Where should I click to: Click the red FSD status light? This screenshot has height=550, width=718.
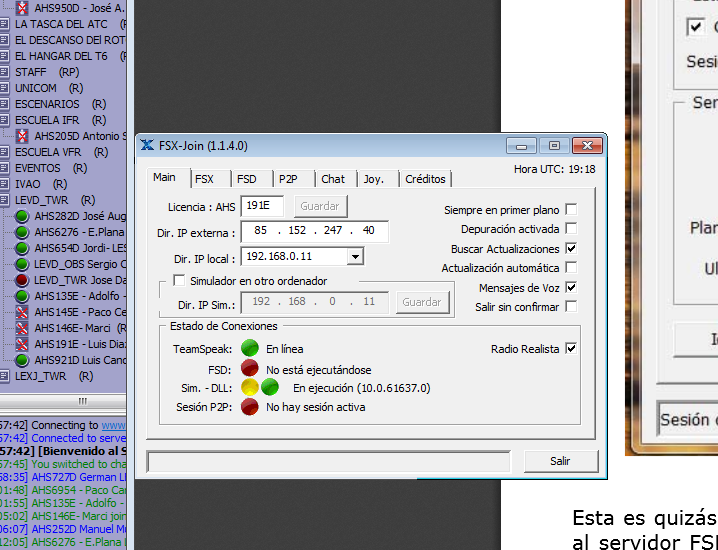pos(250,368)
